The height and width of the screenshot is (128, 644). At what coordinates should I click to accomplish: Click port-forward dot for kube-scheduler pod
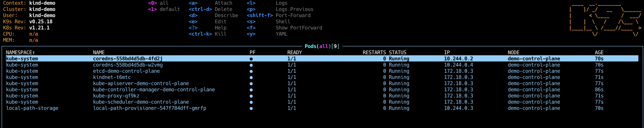[x=251, y=102]
